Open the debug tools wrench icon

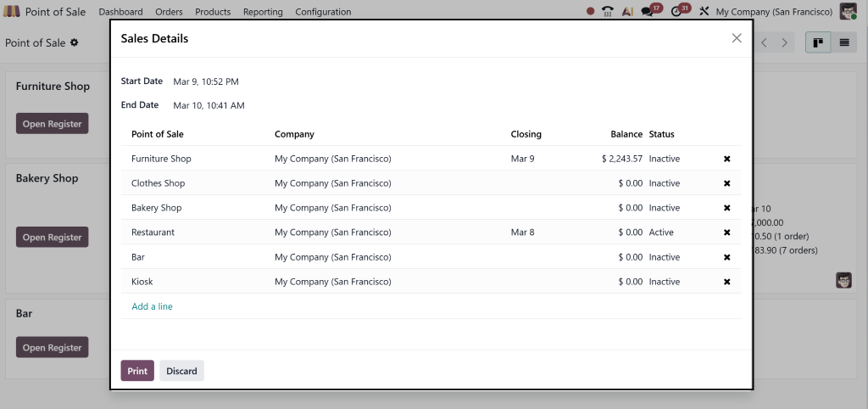[704, 11]
